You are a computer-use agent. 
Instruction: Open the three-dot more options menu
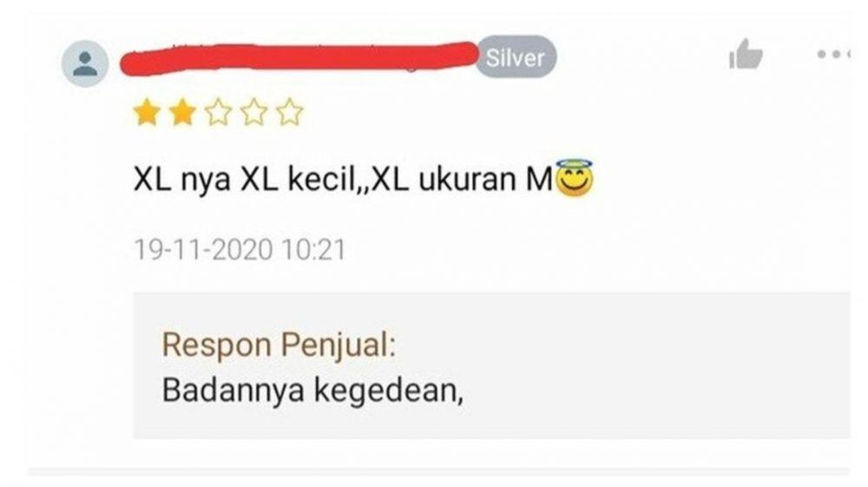(x=833, y=54)
